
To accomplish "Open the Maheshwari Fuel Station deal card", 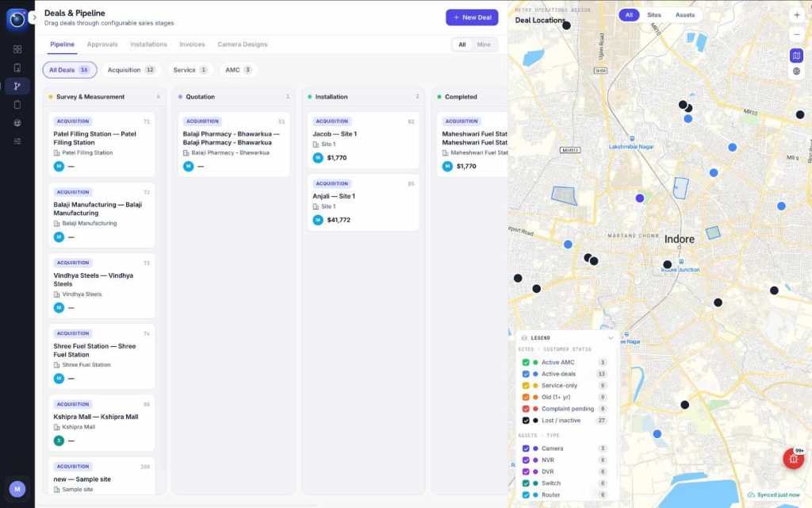I will pyautogui.click(x=473, y=144).
